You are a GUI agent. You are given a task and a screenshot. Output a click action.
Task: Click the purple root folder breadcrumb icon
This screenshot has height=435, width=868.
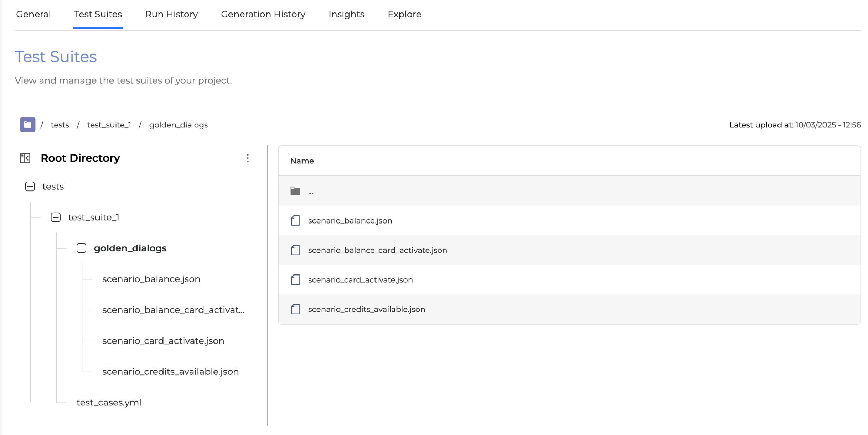[27, 125]
